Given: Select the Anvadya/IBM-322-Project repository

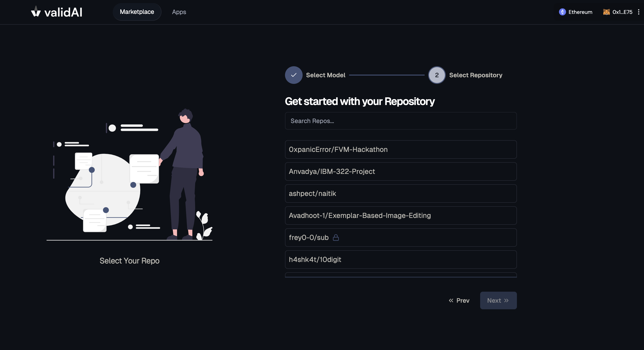Looking at the screenshot, I should pos(400,171).
